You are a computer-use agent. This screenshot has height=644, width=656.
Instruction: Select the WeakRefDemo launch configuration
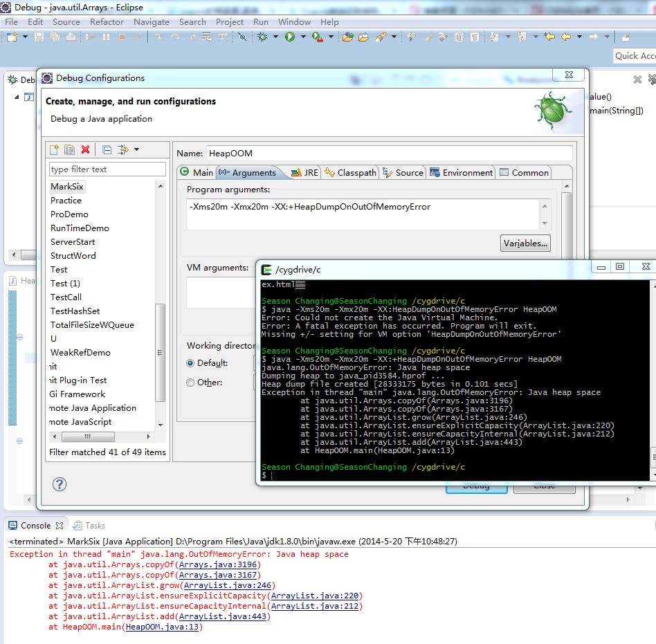(x=80, y=352)
